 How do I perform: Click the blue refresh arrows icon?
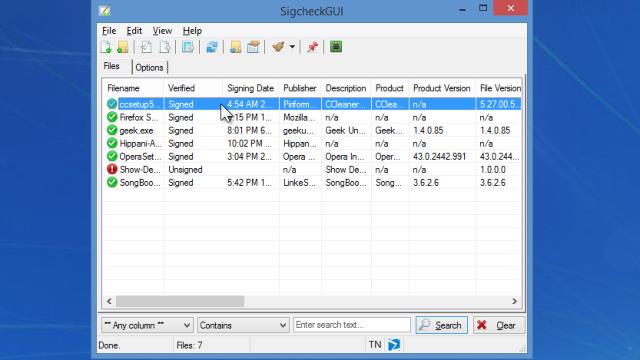(x=212, y=47)
